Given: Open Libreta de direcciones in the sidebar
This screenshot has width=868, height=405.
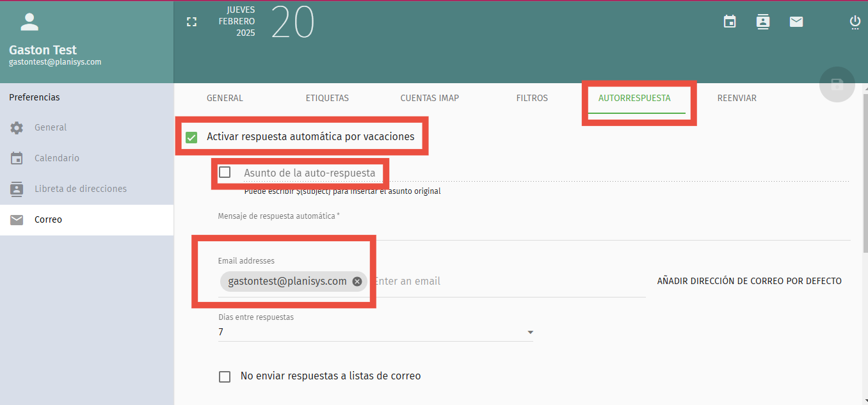Looking at the screenshot, I should click(x=16, y=189).
